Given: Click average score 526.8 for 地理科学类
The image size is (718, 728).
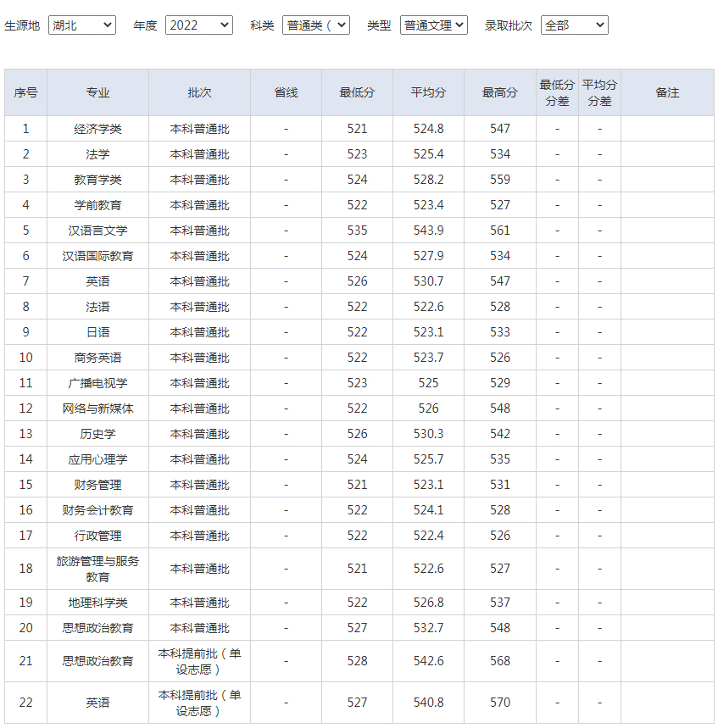Looking at the screenshot, I should (x=428, y=603).
